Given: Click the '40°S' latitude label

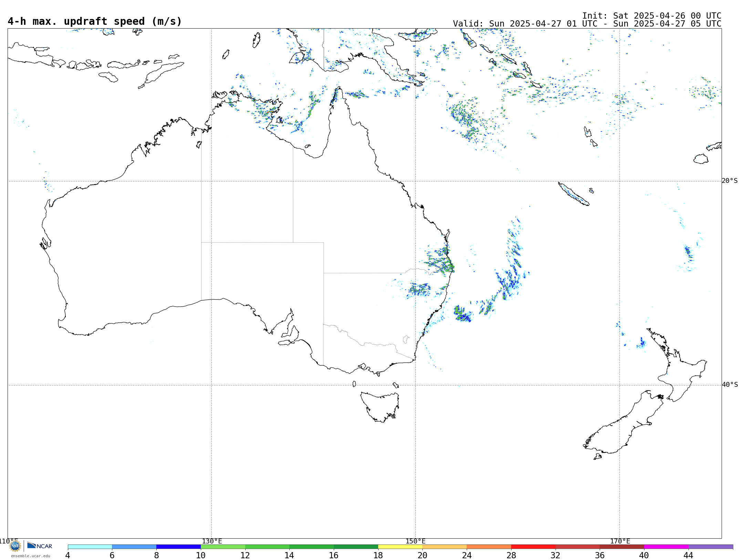Looking at the screenshot, I should coord(730,385).
